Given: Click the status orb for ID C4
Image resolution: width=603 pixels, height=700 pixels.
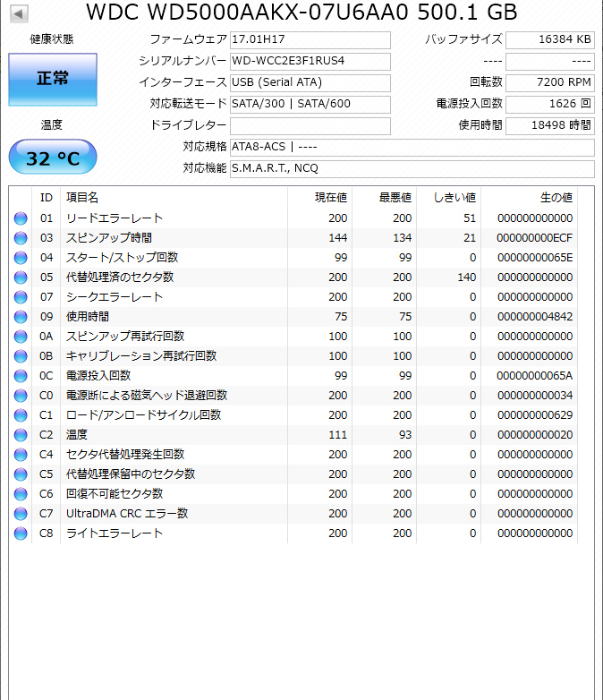Looking at the screenshot, I should (21, 455).
